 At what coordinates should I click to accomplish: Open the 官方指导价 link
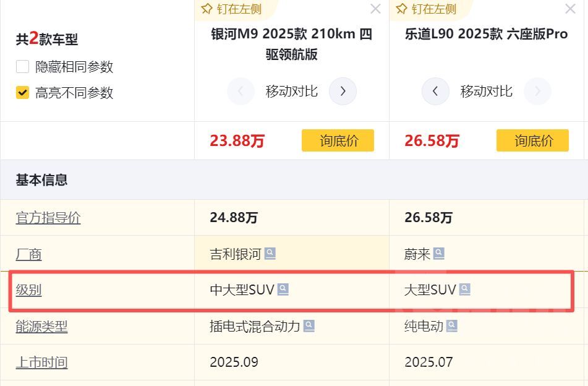[48, 218]
